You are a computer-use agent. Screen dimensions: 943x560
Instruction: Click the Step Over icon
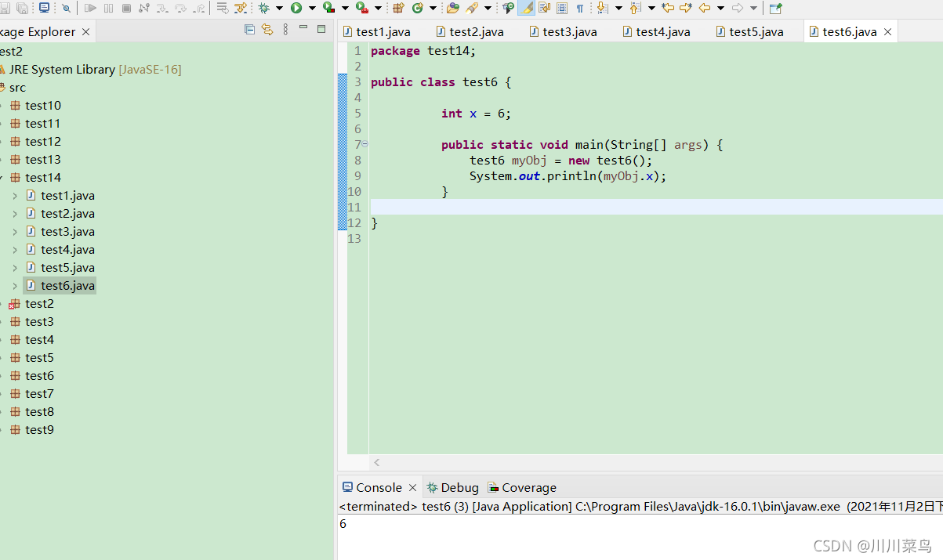click(x=181, y=8)
